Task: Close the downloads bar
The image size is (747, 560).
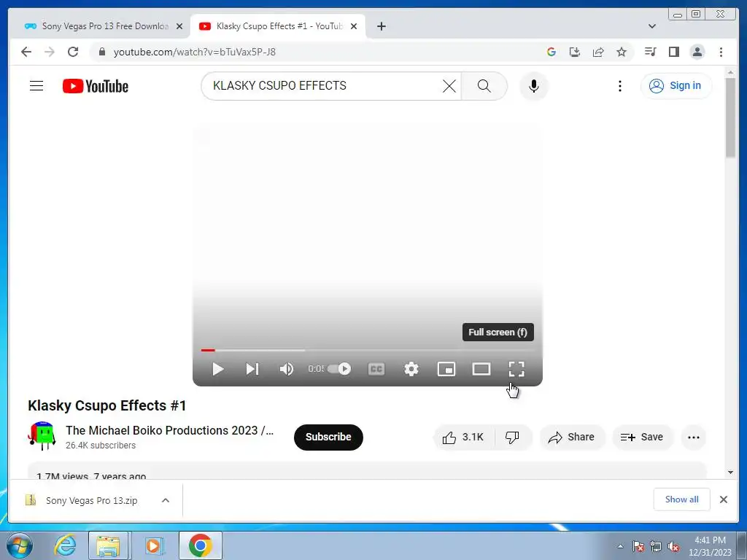Action: coord(724,499)
